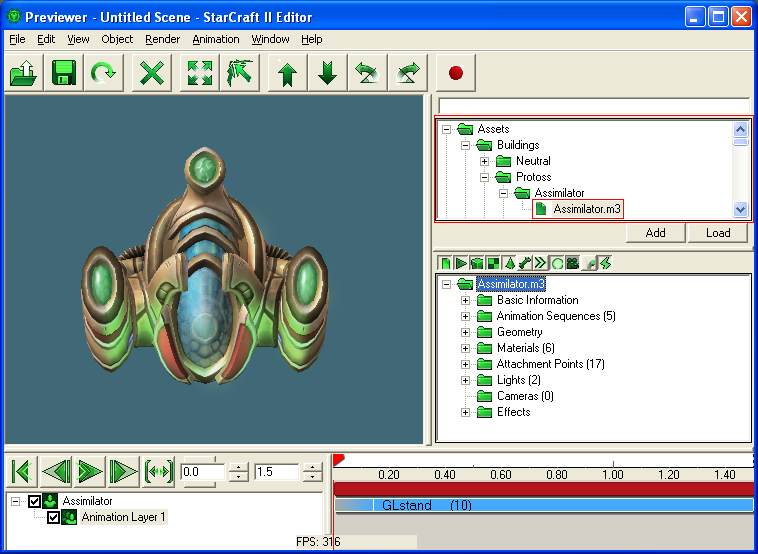Click the Load button
The width and height of the screenshot is (758, 554).
click(x=718, y=233)
